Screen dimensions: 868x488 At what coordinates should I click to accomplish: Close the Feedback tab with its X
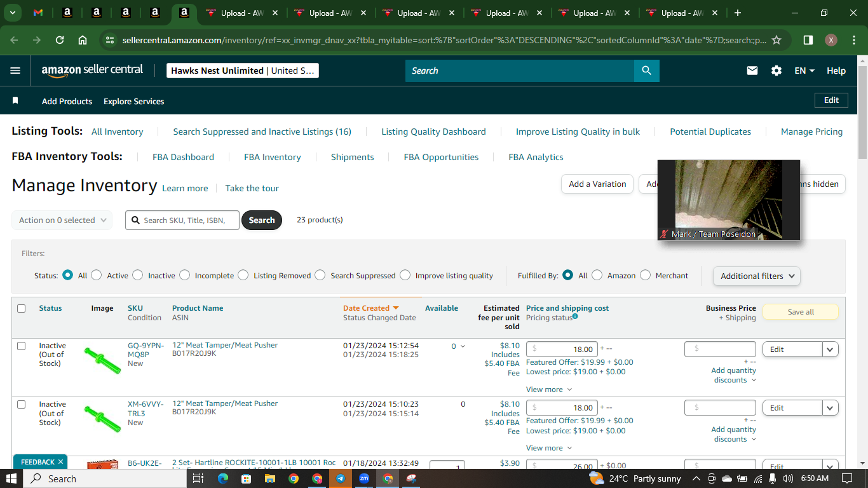61,462
